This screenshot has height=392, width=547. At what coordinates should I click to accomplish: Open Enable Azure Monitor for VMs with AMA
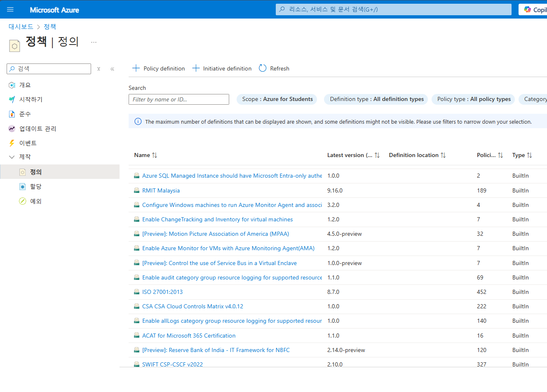[x=228, y=248]
